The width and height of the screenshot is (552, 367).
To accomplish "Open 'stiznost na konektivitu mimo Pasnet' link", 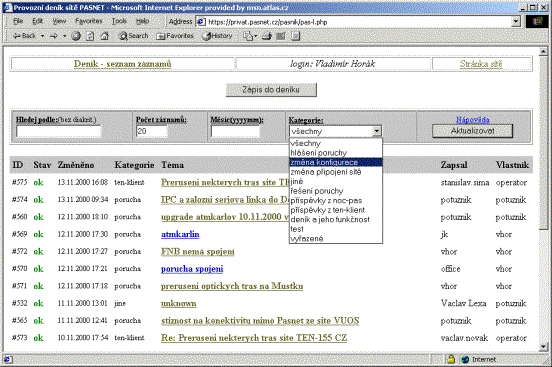I will [260, 321].
